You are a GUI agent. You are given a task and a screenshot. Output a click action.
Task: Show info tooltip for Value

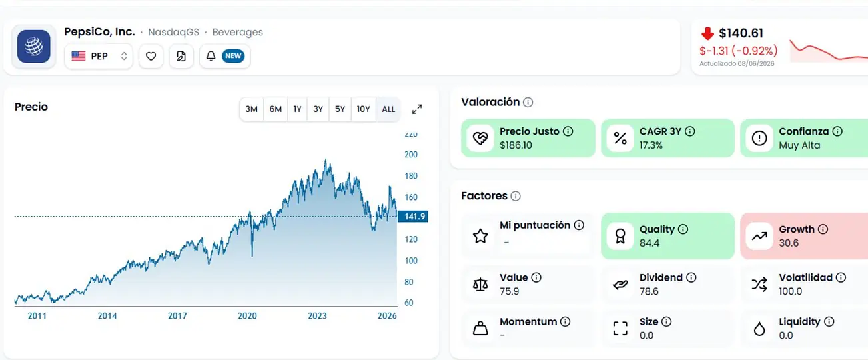(x=536, y=277)
